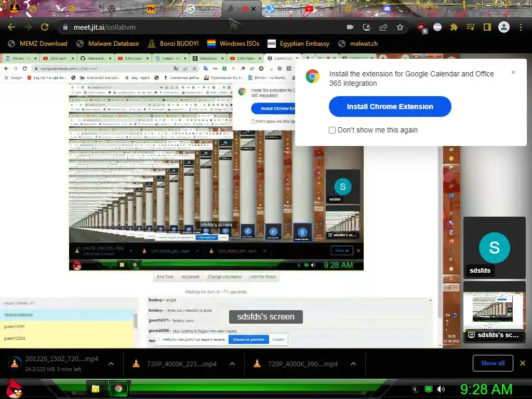Show hidden tray icons arrow
The height and width of the screenshot is (399, 532).
pyautogui.click(x=415, y=389)
